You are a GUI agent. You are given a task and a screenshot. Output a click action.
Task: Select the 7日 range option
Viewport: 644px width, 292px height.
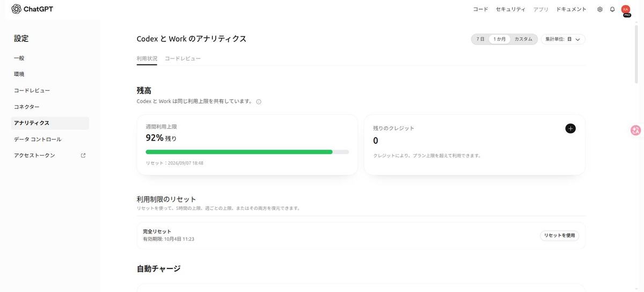click(480, 39)
